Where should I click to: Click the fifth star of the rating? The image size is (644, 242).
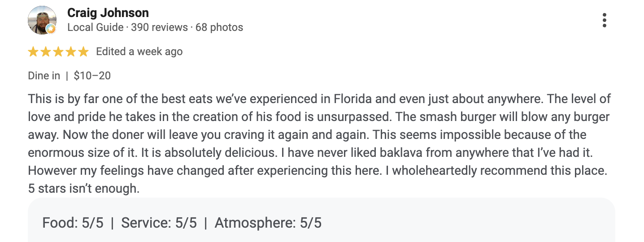[x=83, y=52]
